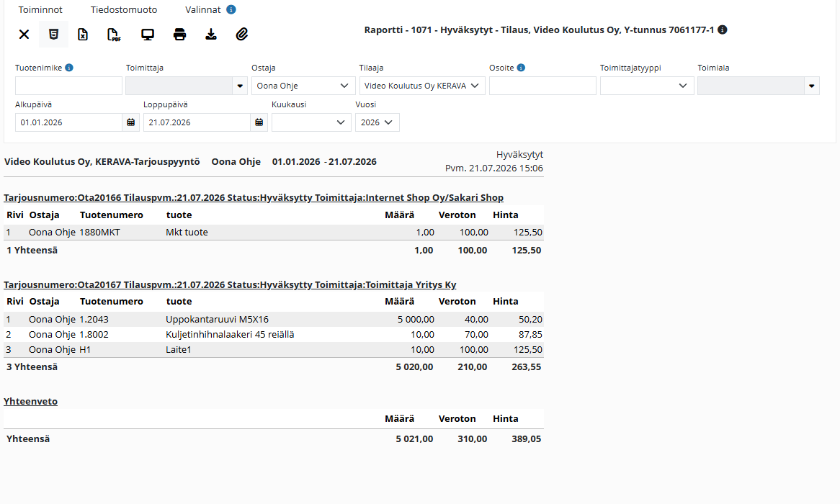Open the Toiminnot menu
The width and height of the screenshot is (840, 504).
coord(40,9)
